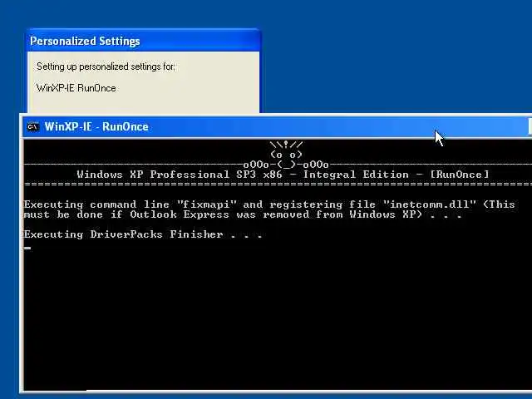This screenshot has width=532, height=399.
Task: Click the ASCII face art in console
Action: 286,155
